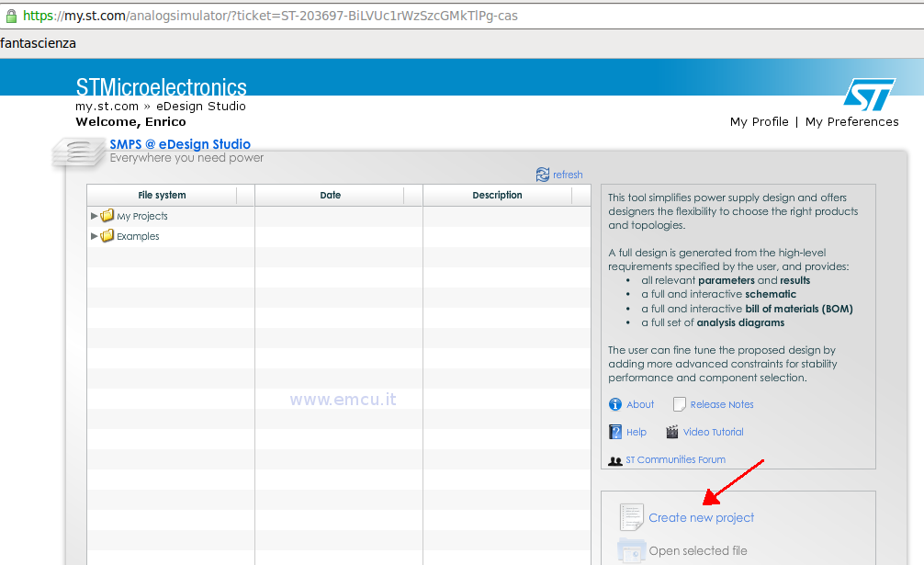Click the SMPS stacked papers icon
Screen dimensions: 924x565
point(78,152)
